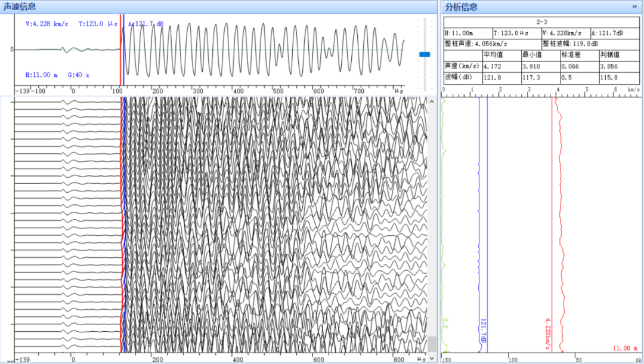This screenshot has width=644, height=364.
Task: Click the 声速(km/s) row label
Action: coord(463,66)
